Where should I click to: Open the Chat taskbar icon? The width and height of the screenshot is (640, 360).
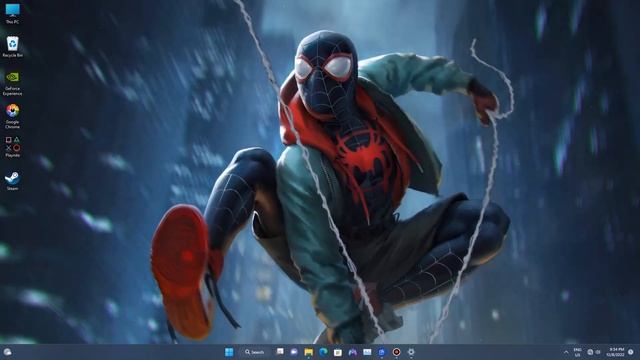click(x=294, y=352)
